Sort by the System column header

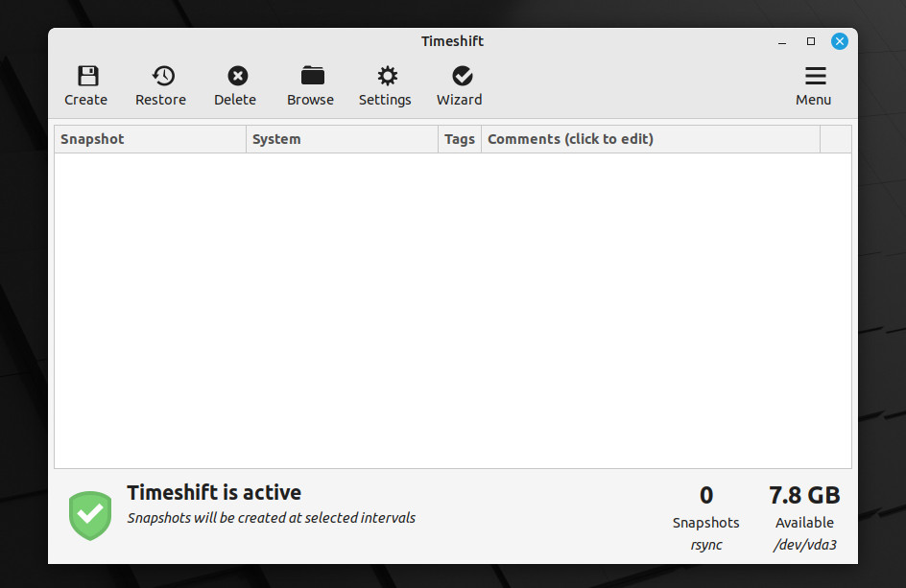[342, 139]
